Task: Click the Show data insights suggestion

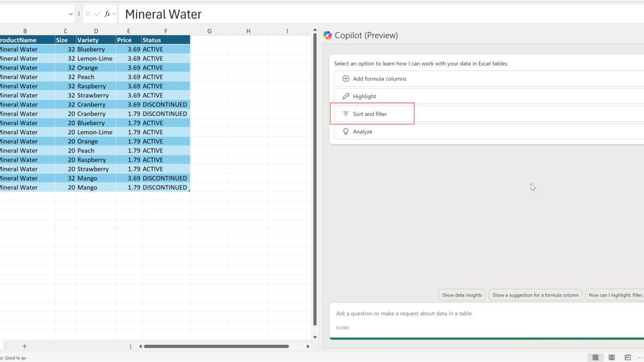Action: [x=462, y=295]
